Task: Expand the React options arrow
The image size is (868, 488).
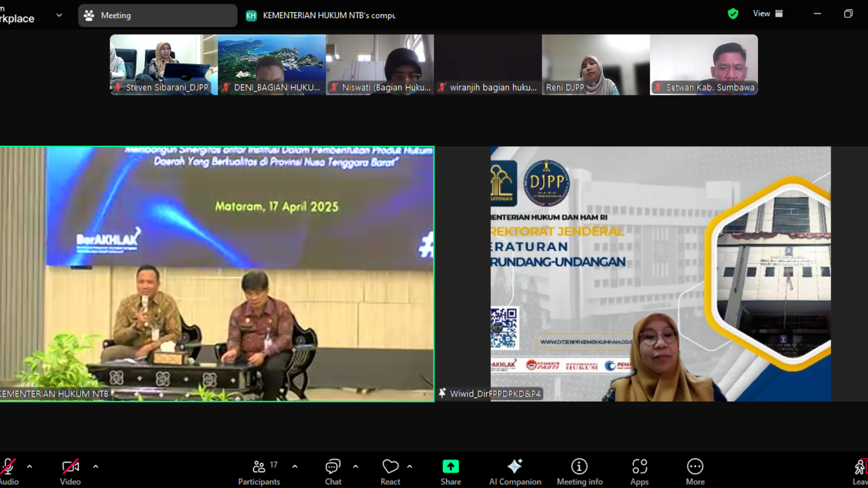Action: click(x=410, y=466)
